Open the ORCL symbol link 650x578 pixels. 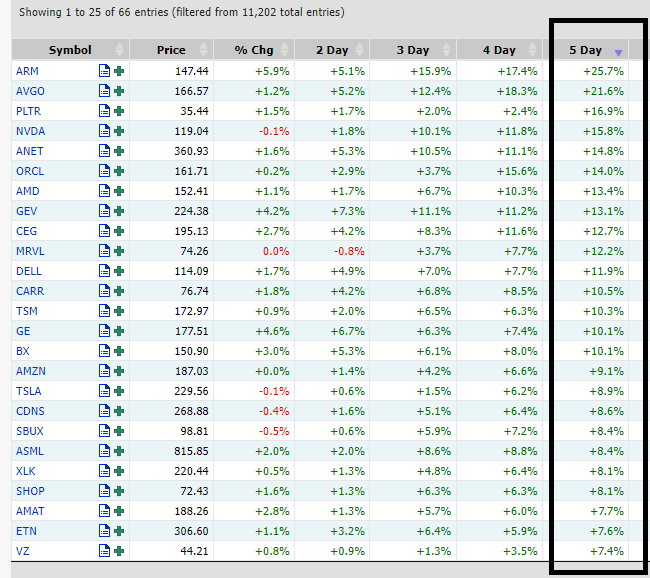point(30,171)
